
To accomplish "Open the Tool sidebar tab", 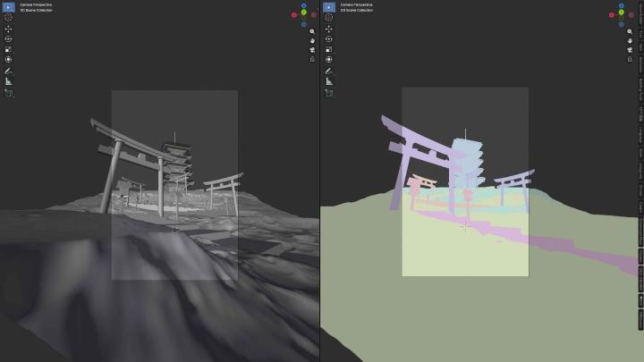I will (x=640, y=35).
